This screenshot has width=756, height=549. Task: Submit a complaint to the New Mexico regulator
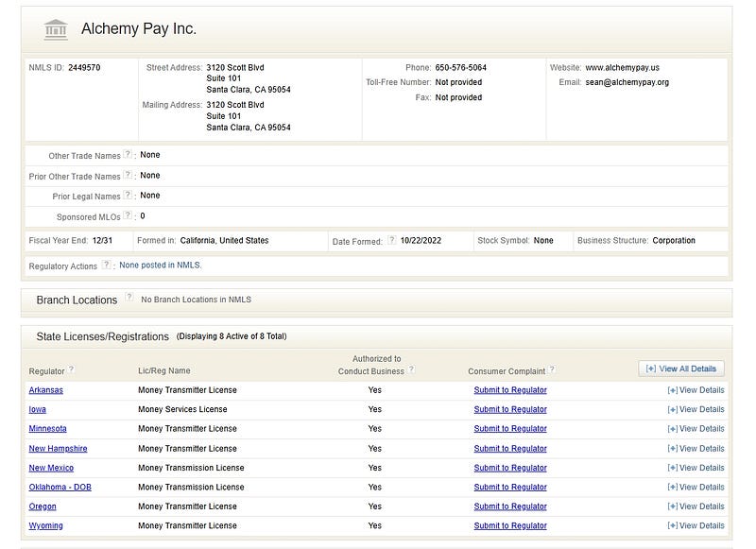(510, 468)
